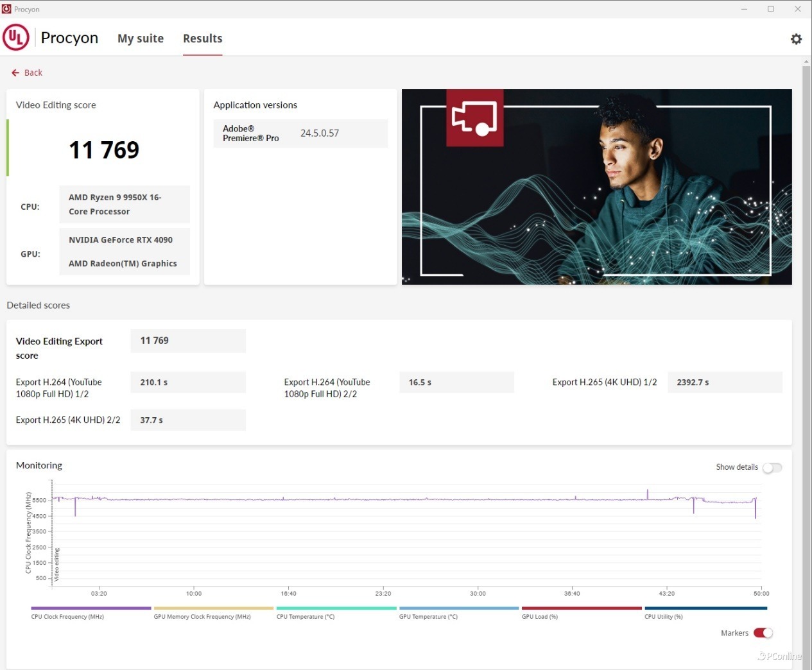Turn off the Markers toggle

tap(763, 633)
